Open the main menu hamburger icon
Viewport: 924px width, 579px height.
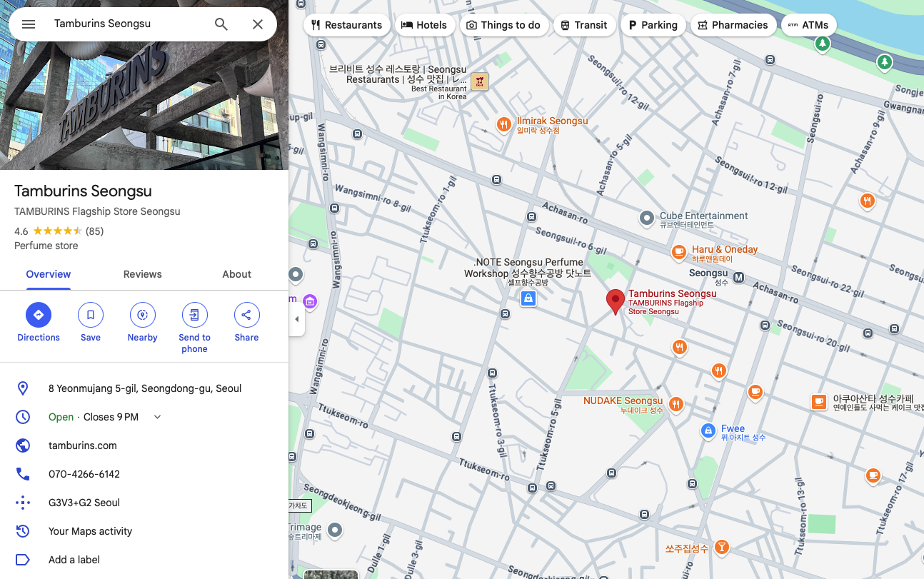(29, 24)
